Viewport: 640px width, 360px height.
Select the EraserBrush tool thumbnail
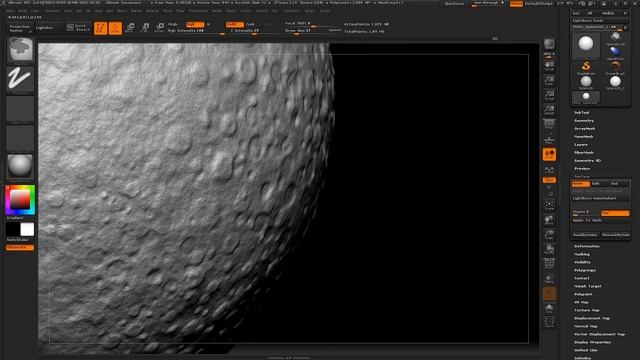coord(615,67)
